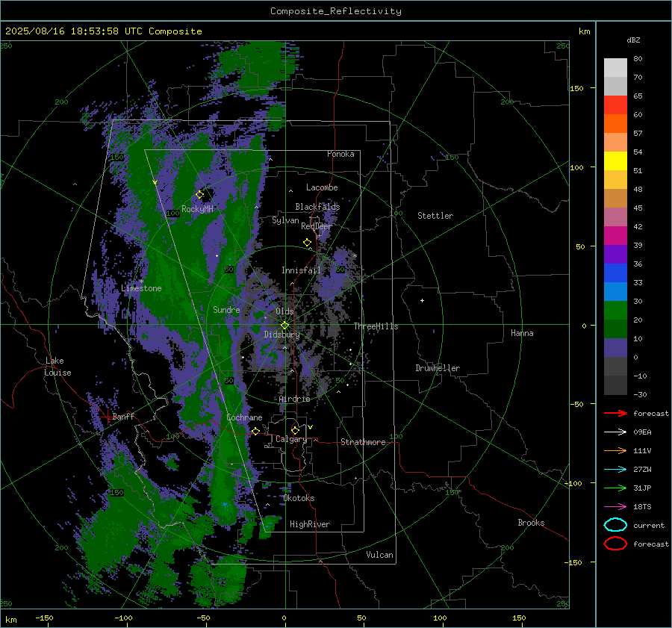Pick the bright green 30 dBZ swatch
This screenshot has height=628, width=672.
615,311
